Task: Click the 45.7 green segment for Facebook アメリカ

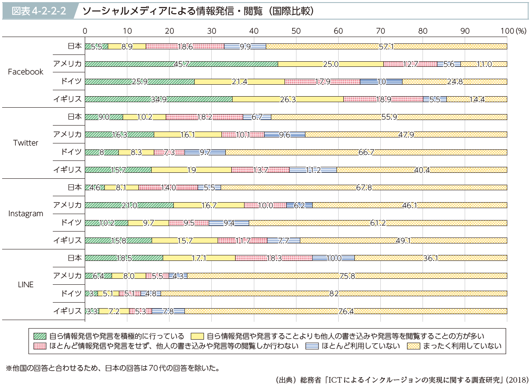Action: pyautogui.click(x=181, y=64)
